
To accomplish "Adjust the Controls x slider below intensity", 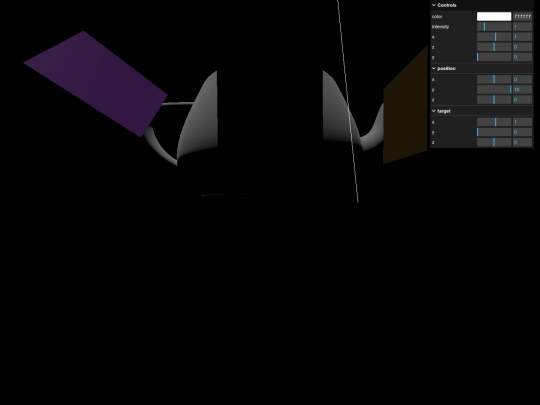I will pos(494,37).
